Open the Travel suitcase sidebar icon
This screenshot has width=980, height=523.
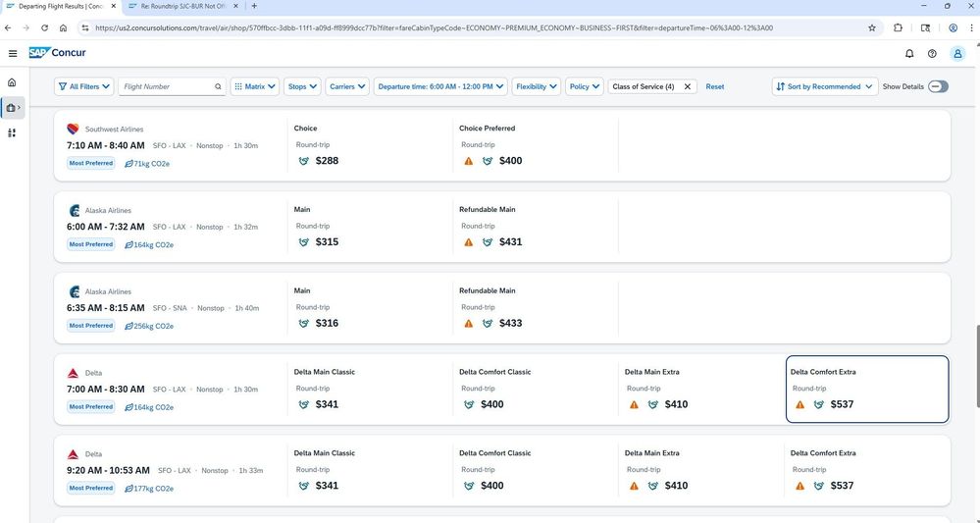[x=12, y=108]
